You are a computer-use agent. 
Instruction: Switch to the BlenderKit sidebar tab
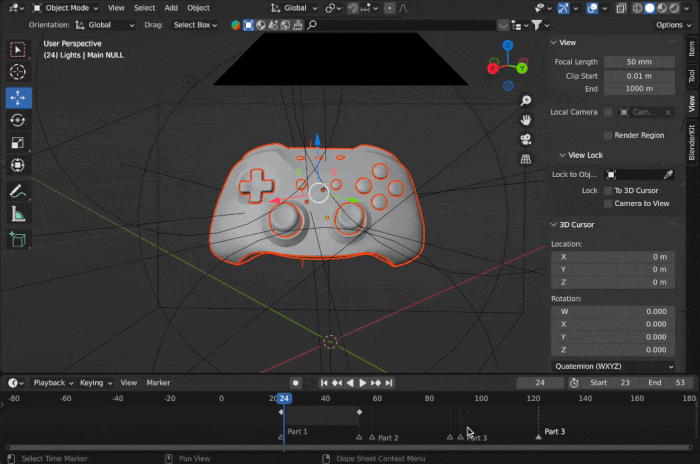(691, 141)
